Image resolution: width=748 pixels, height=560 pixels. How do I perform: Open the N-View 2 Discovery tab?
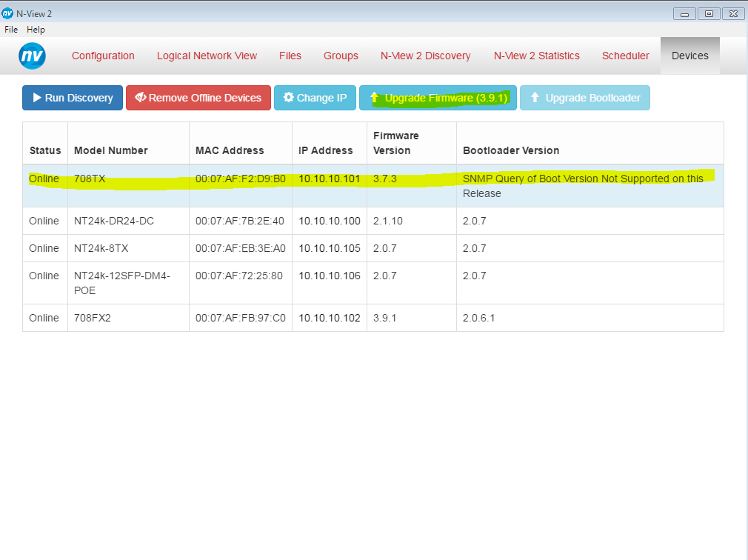point(426,56)
